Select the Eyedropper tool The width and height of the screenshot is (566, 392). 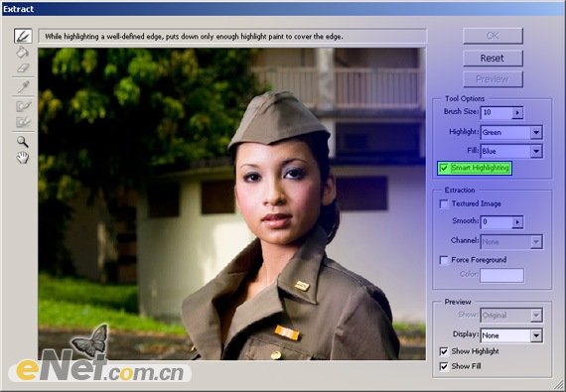(x=23, y=87)
